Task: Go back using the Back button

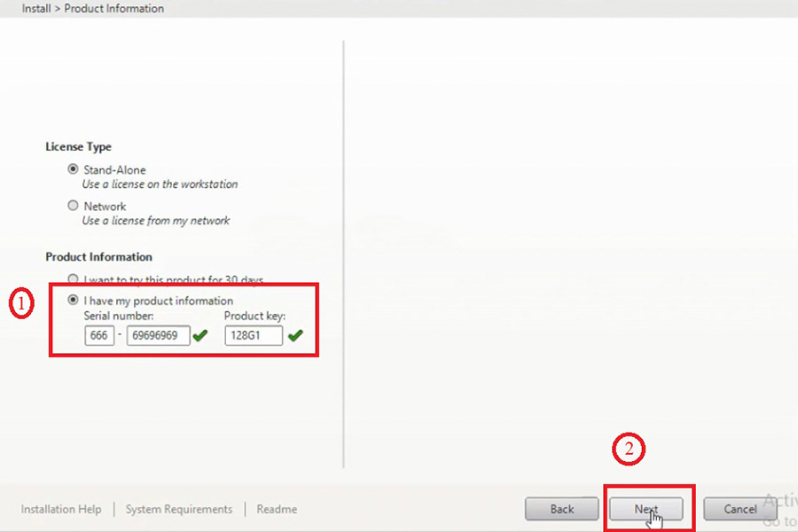Action: [561, 509]
